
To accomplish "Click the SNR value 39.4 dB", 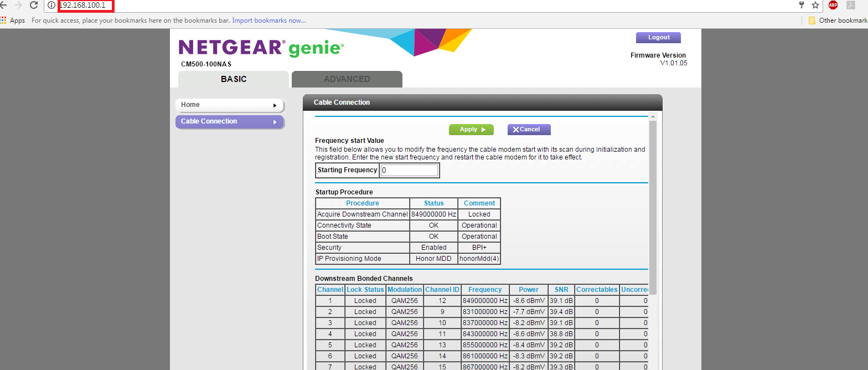I will pos(561,312).
